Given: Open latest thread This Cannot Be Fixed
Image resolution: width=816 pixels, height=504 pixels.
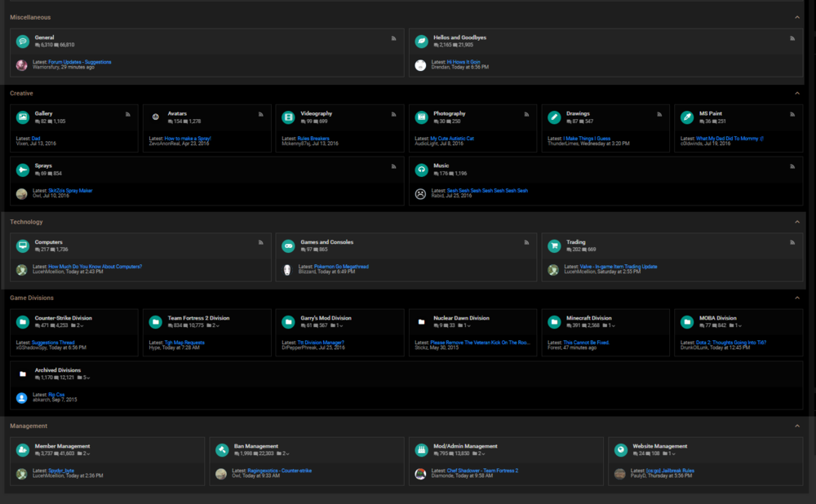Looking at the screenshot, I should tap(586, 343).
